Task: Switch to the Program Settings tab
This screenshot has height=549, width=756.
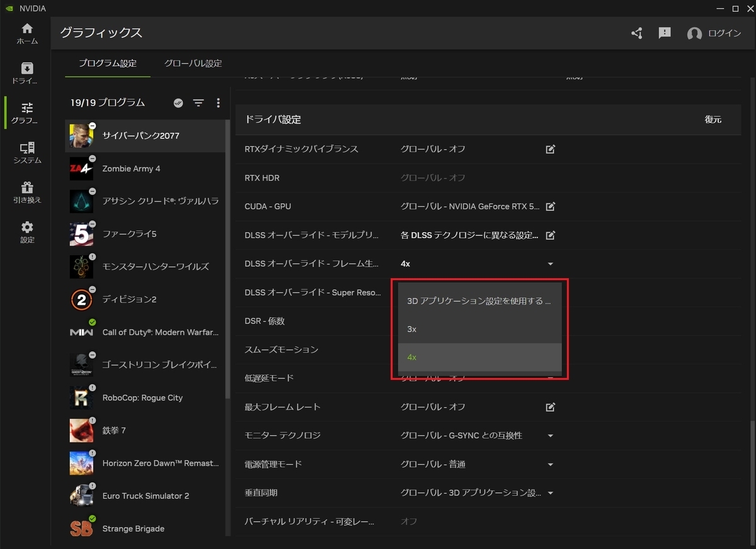Action: [108, 64]
